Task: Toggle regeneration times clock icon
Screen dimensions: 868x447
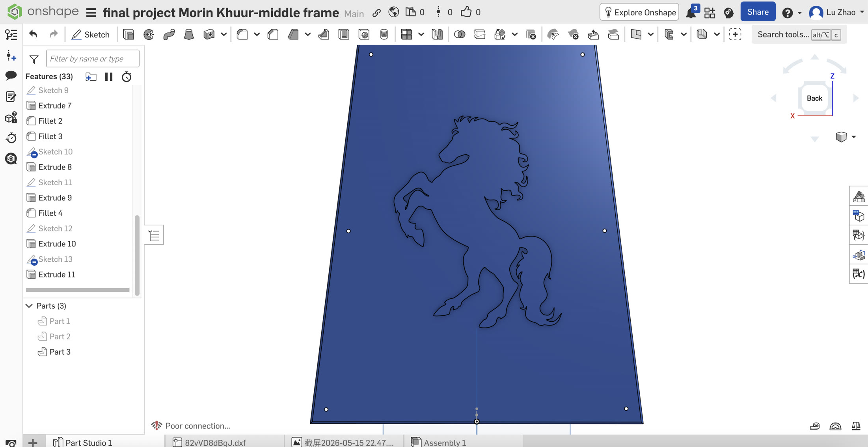Action: pos(126,76)
